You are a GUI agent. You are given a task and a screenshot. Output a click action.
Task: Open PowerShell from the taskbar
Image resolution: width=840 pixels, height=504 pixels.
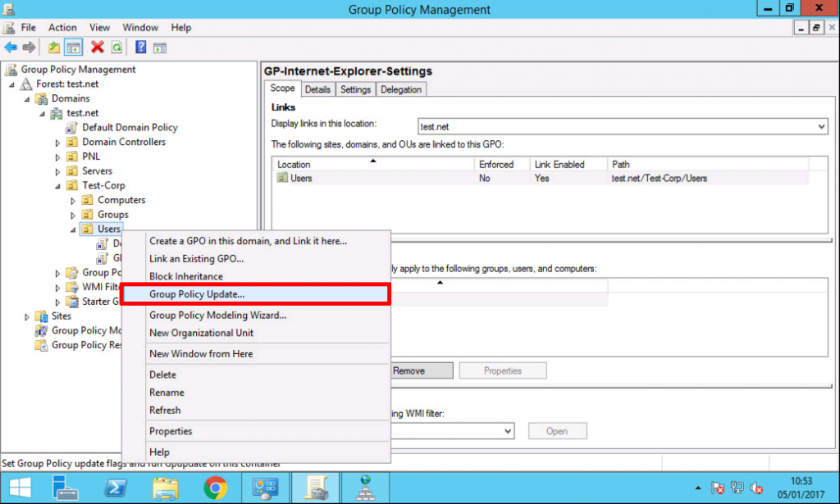click(116, 488)
